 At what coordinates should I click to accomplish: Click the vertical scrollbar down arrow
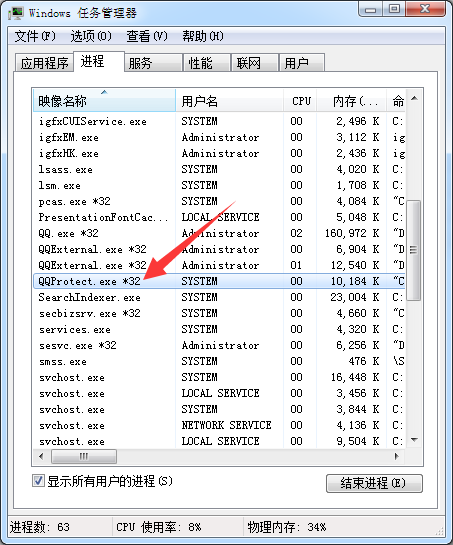tap(414, 439)
